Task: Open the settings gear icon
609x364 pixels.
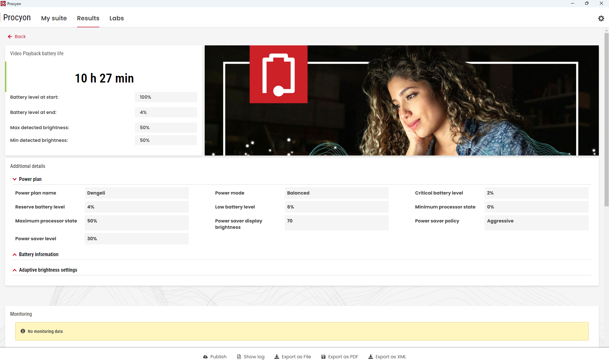Action: pyautogui.click(x=601, y=18)
